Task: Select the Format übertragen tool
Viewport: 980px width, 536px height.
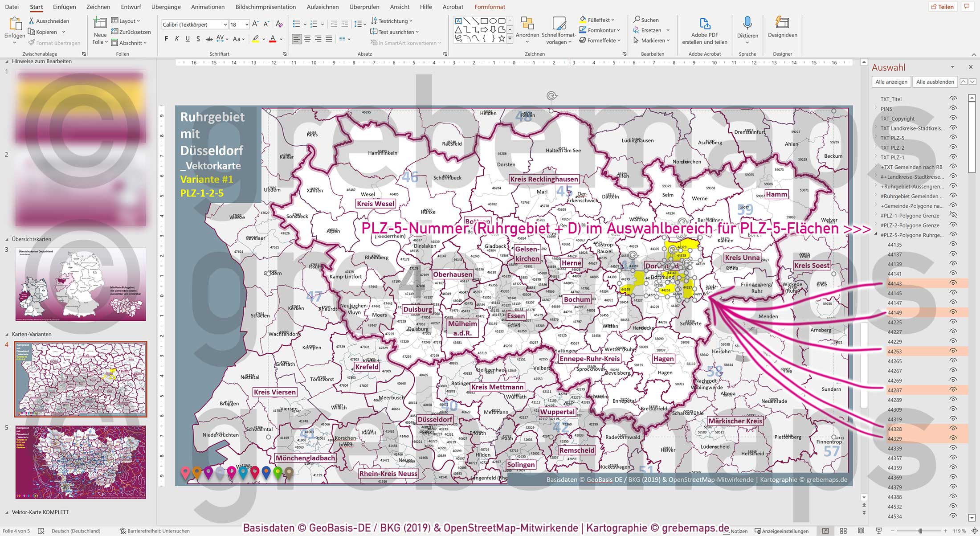Action: (54, 43)
